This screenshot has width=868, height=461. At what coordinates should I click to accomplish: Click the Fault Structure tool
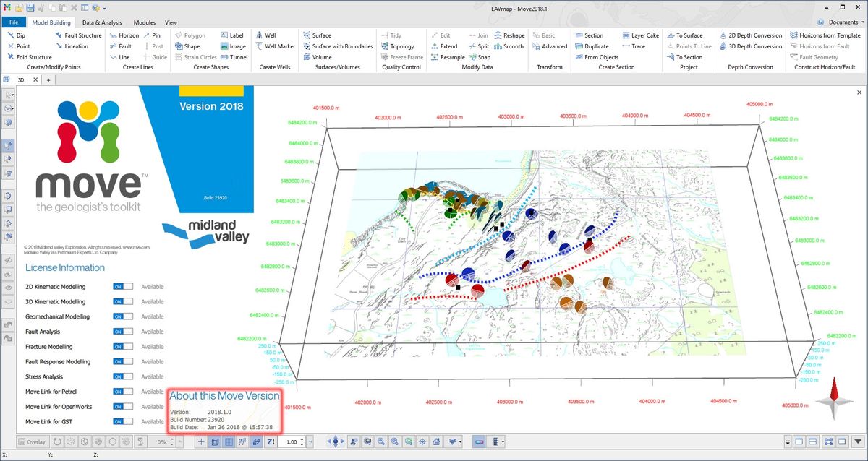coord(78,35)
